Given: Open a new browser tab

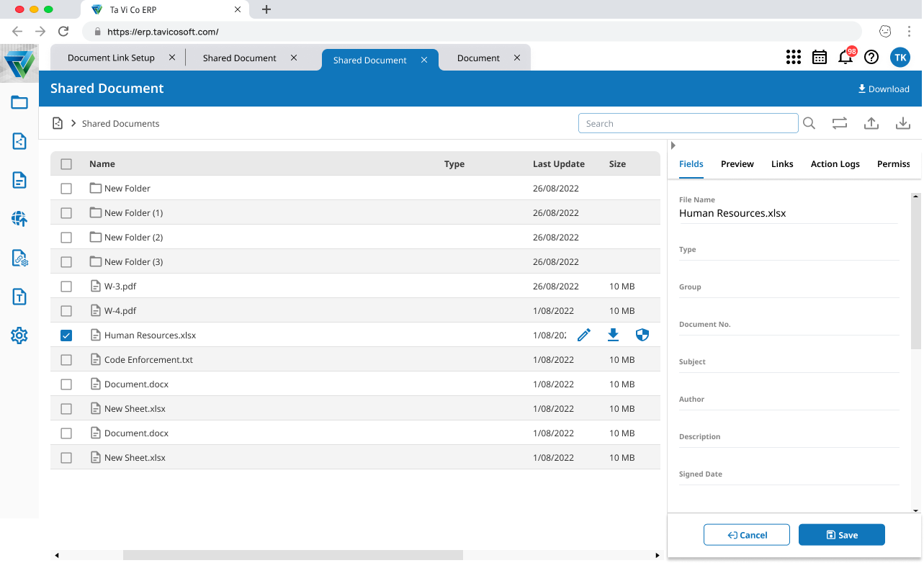Looking at the screenshot, I should [266, 9].
